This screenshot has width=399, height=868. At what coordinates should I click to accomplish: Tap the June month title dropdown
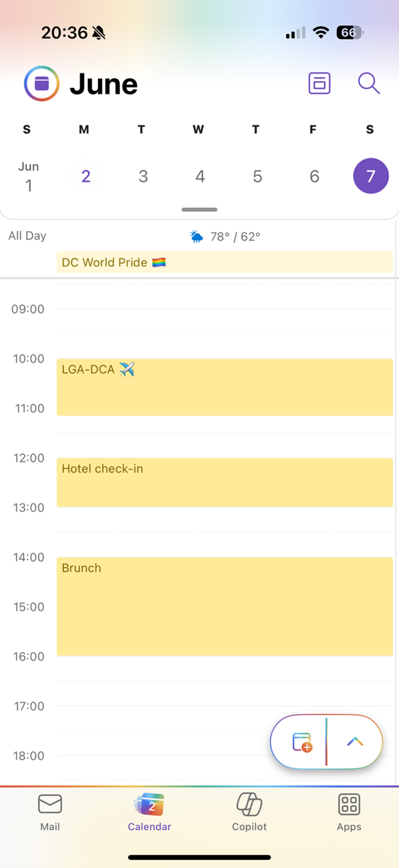(x=104, y=84)
